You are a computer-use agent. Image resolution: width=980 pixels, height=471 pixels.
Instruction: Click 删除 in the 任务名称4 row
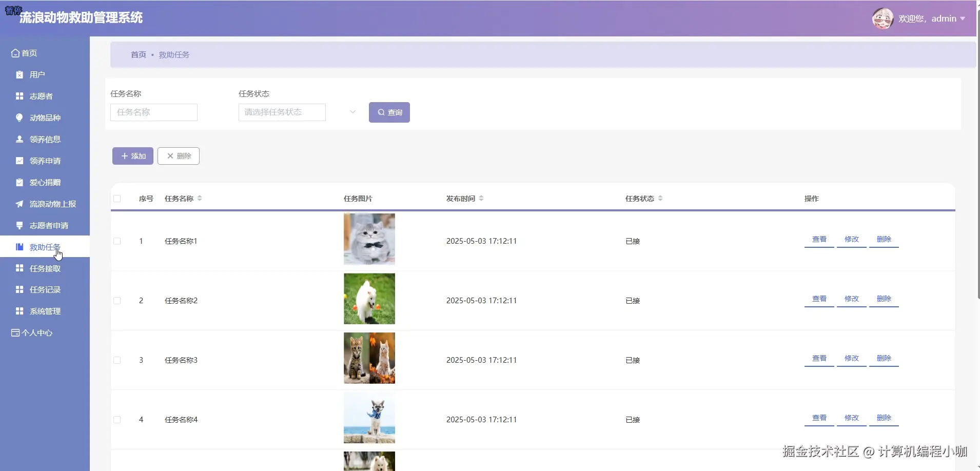coord(884,418)
